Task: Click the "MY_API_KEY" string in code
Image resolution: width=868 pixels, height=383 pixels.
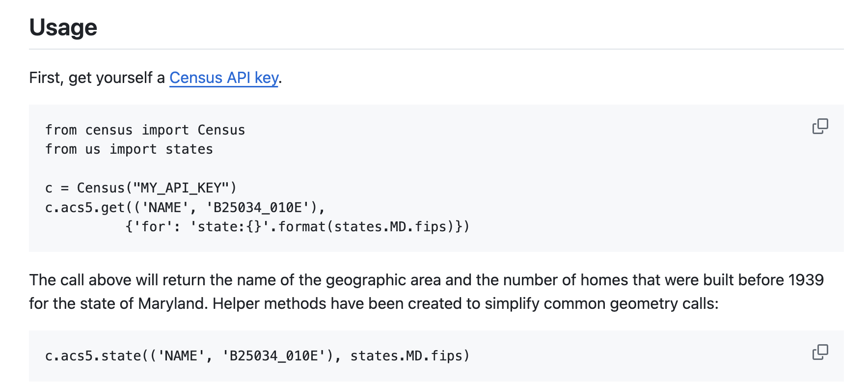Action: click(181, 188)
